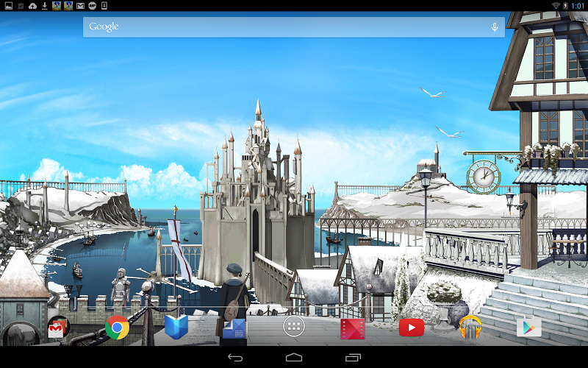588x368 pixels.
Task: Tap the Back navigation button
Action: [x=235, y=358]
